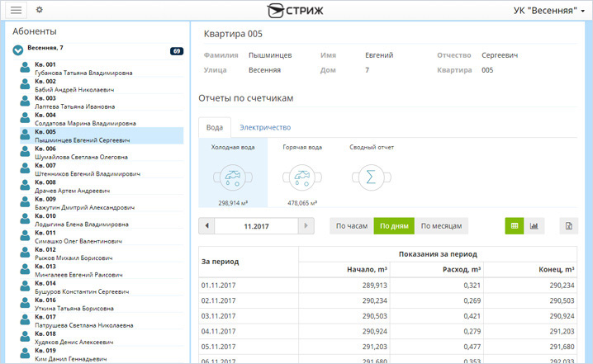Switch report to По дням
The image size is (593, 364).
[x=394, y=226]
